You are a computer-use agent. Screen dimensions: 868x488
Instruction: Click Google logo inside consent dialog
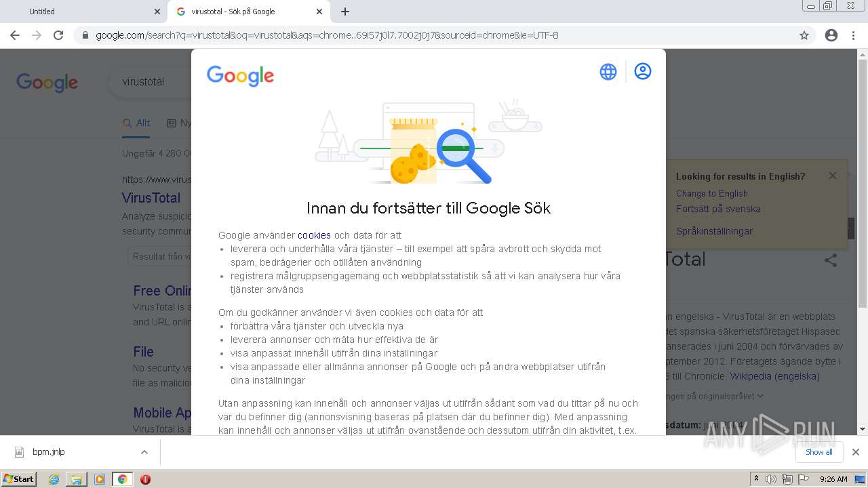tap(241, 76)
